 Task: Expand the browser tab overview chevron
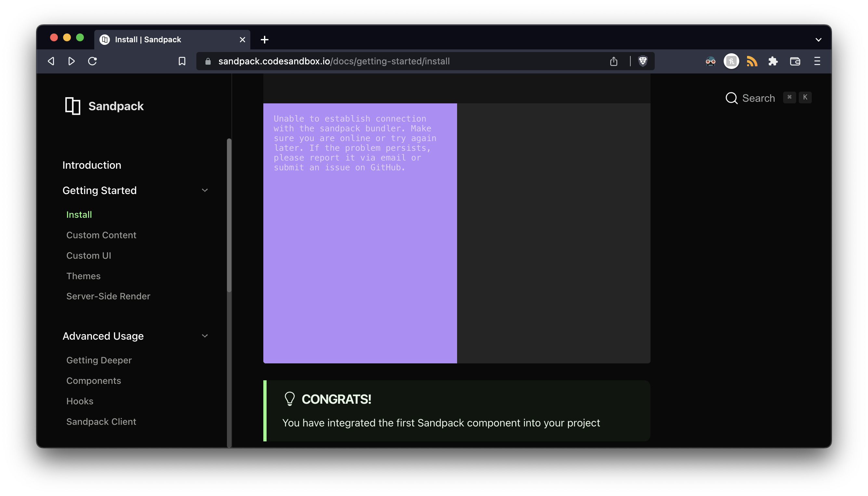click(819, 40)
